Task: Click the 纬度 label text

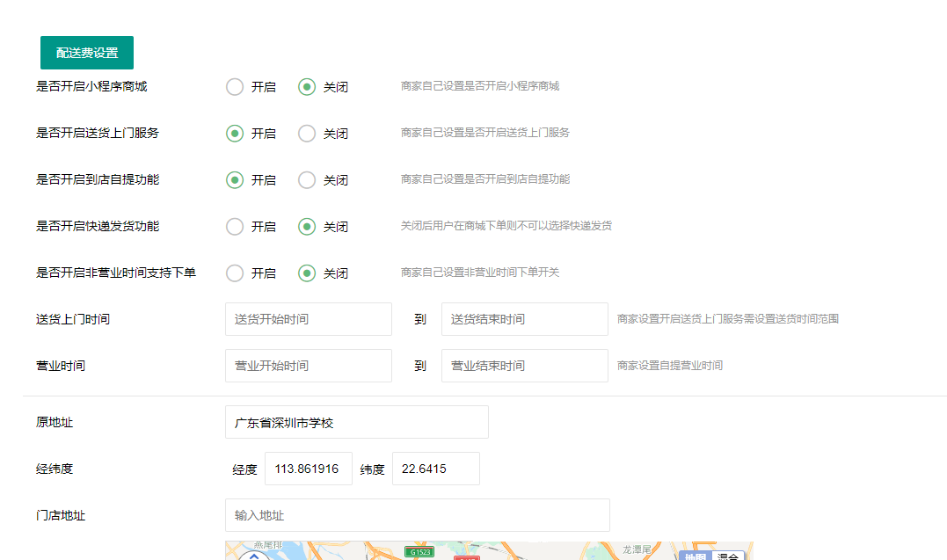Action: point(372,469)
